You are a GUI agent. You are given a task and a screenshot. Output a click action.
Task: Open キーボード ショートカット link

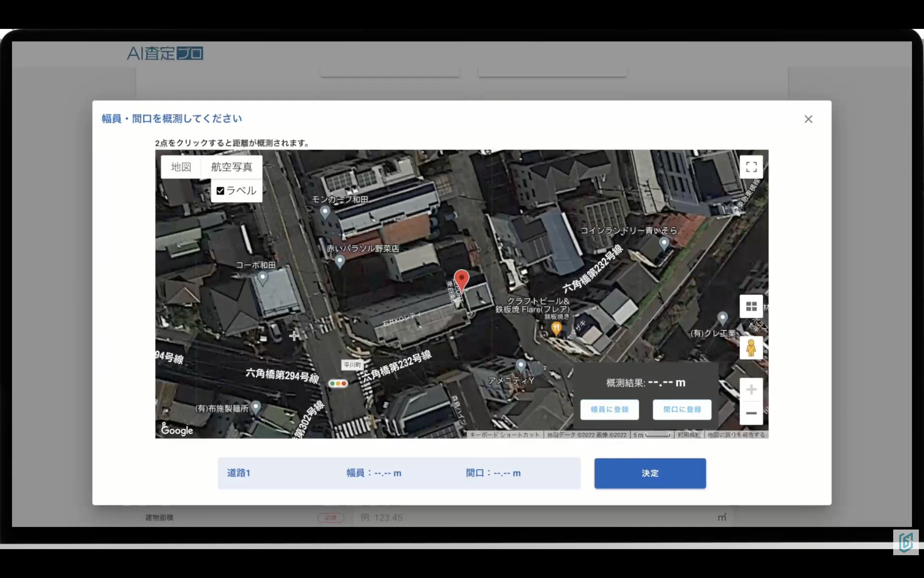coord(504,435)
